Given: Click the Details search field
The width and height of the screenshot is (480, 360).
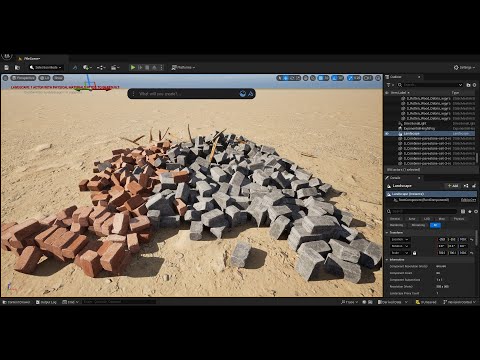Looking at the screenshot, I should [422, 211].
